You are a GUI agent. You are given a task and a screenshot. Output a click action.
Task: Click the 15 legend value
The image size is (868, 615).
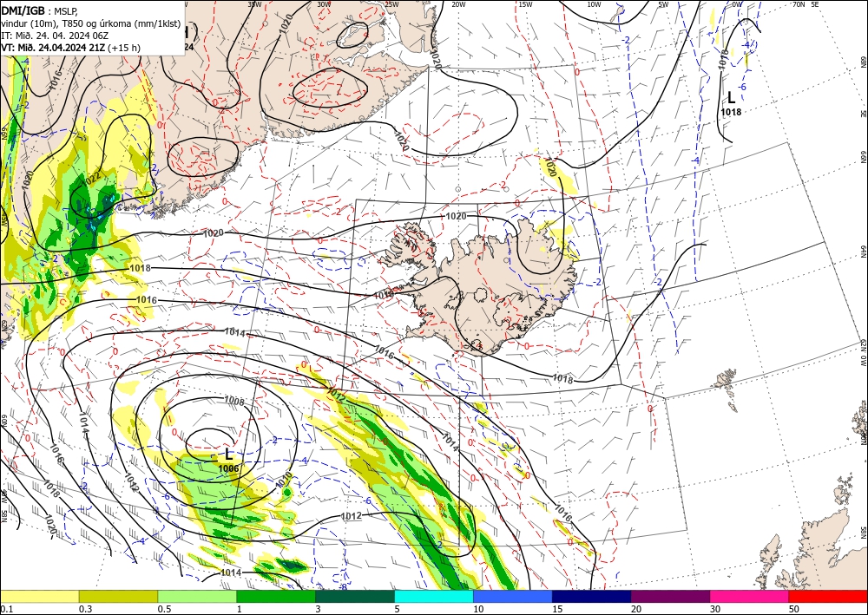pos(558,609)
